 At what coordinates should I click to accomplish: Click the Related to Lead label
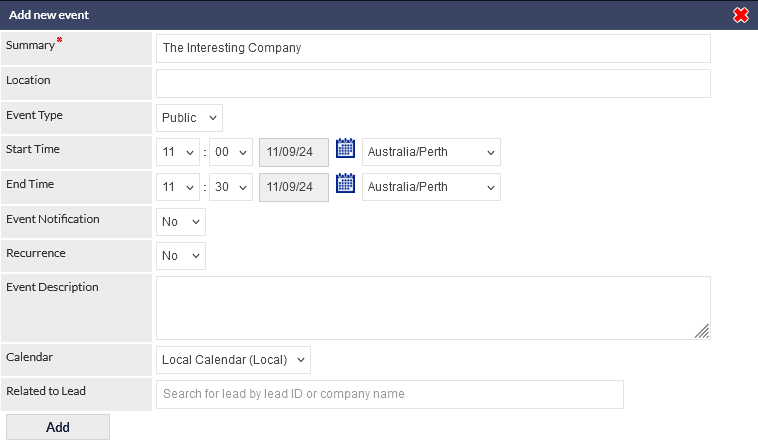(46, 391)
